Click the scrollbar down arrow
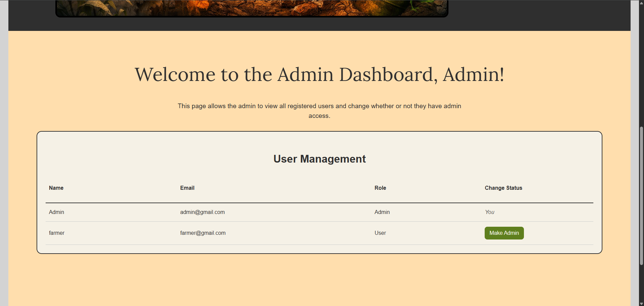644x306 pixels. 641,303
